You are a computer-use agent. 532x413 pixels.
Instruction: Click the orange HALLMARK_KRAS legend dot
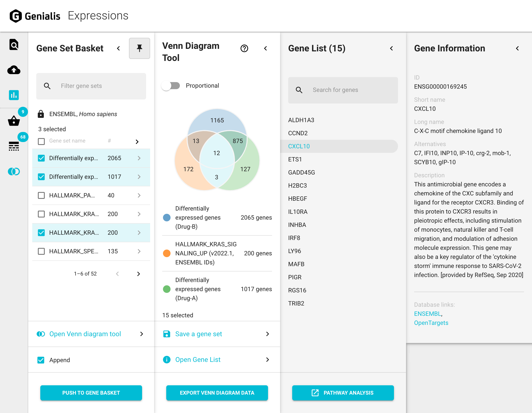pos(167,253)
